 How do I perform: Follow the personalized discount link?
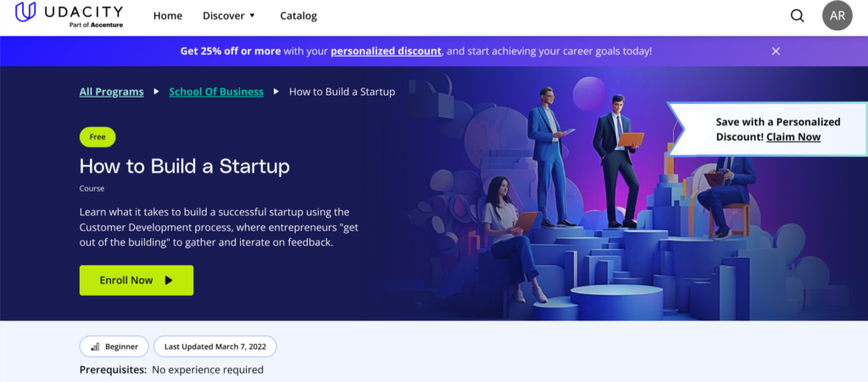coord(386,51)
